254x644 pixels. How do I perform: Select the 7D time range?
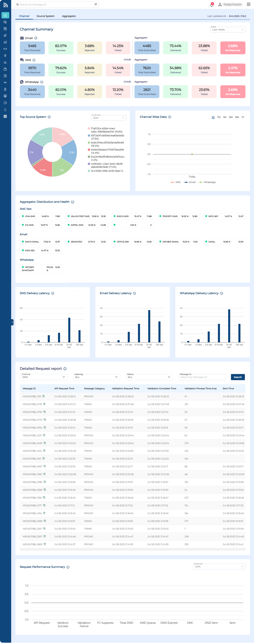[219, 117]
